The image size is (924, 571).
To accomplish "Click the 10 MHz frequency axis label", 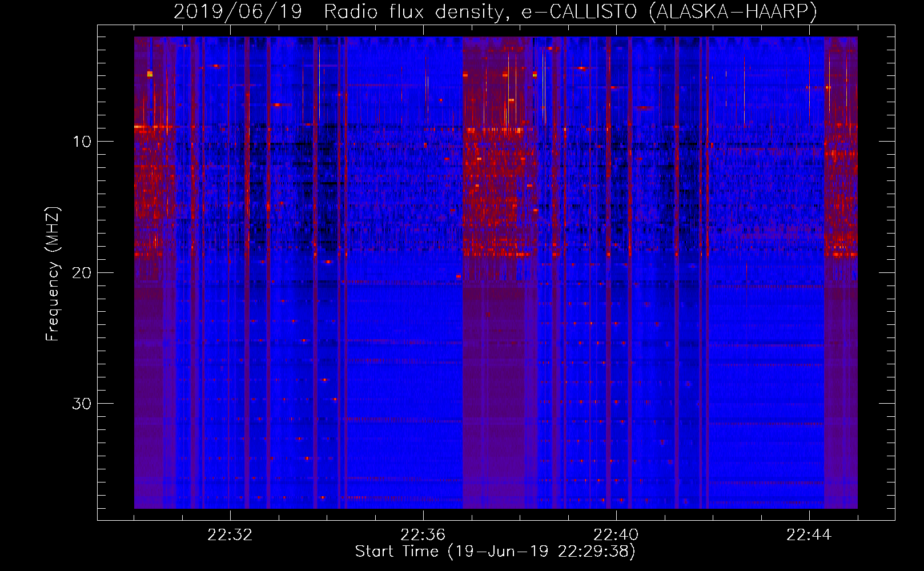I will [x=82, y=142].
